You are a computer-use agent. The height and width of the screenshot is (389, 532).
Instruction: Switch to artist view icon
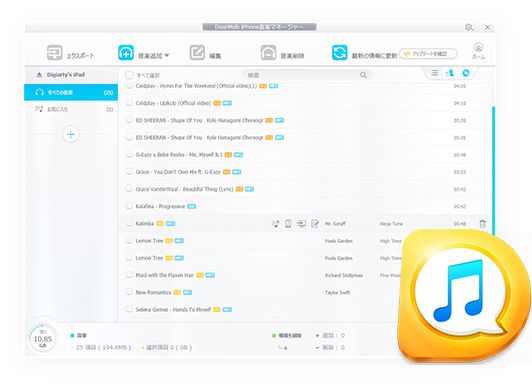point(450,73)
